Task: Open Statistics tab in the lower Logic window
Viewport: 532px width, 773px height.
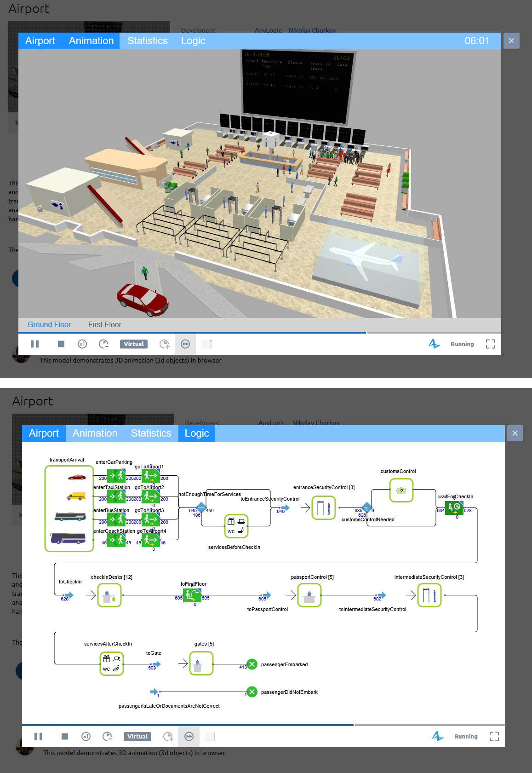Action: pos(151,433)
